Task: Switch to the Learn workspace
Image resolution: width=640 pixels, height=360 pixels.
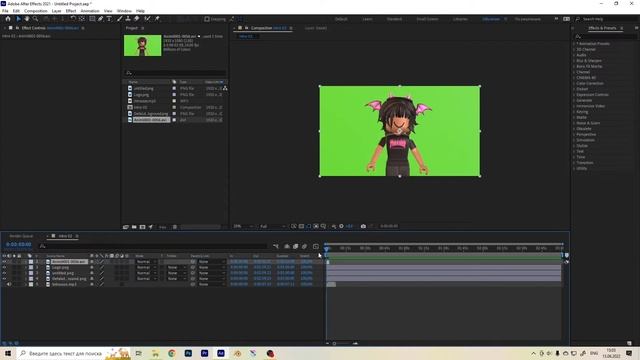Action: tap(367, 19)
